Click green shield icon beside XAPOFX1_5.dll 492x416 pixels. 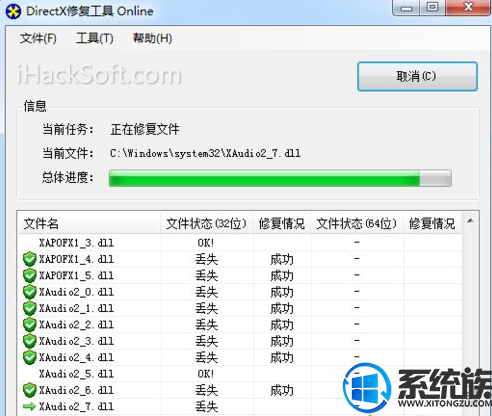pyautogui.click(x=30, y=275)
